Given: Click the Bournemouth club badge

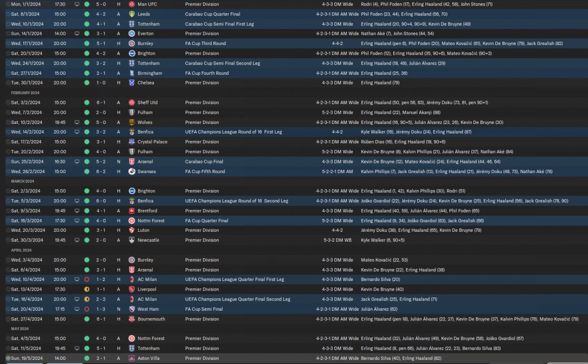Looking at the screenshot, I should [132, 319].
